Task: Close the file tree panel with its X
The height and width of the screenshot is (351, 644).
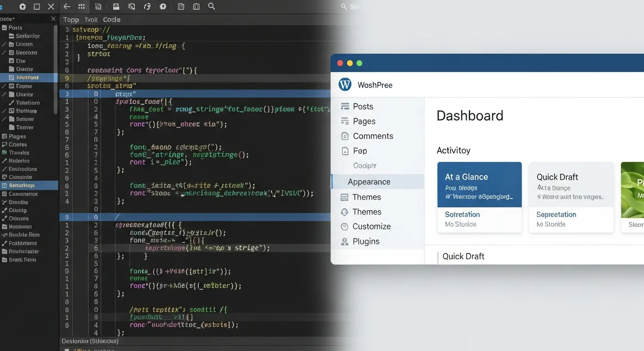Action: click(x=53, y=19)
